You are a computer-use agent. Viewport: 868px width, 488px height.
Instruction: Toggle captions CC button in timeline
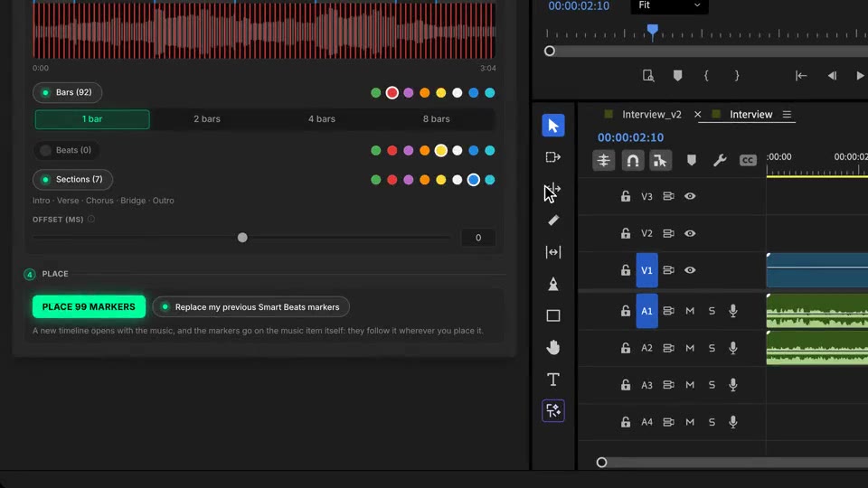coord(748,161)
